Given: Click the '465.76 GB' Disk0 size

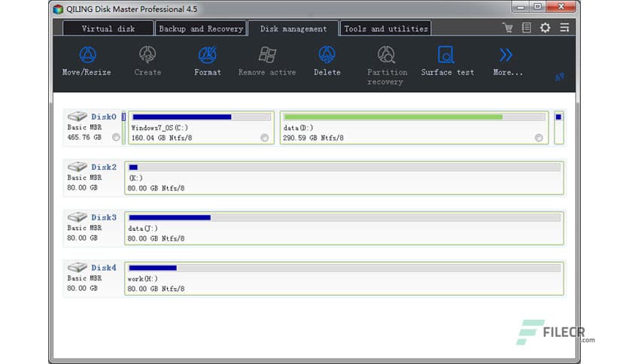Looking at the screenshot, I should pos(84,137).
